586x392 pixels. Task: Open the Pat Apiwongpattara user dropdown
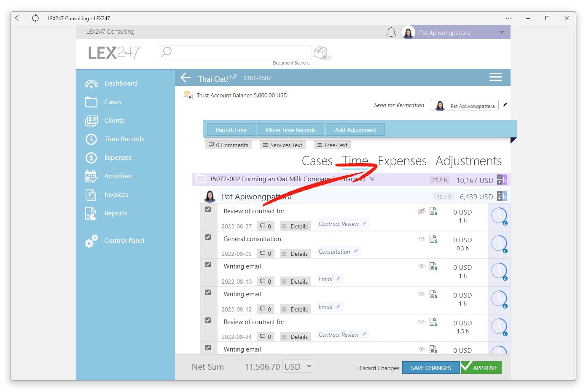(502, 32)
